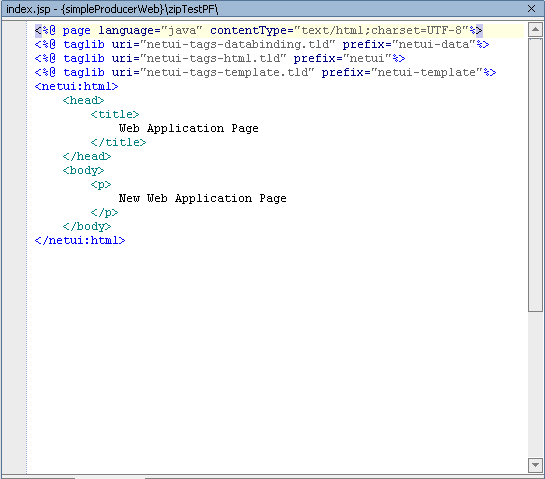Click the opening <netui:html> tag
The height and width of the screenshot is (479, 545).
pos(76,86)
